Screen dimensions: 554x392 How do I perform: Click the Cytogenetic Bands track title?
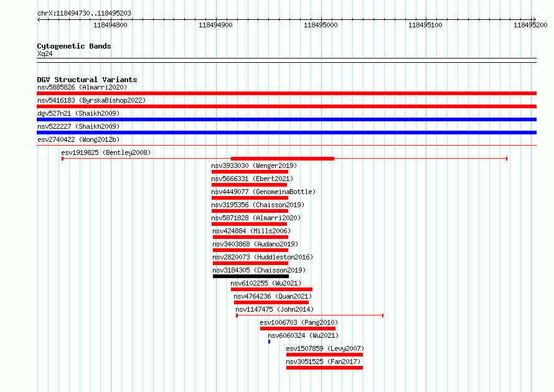(74, 46)
